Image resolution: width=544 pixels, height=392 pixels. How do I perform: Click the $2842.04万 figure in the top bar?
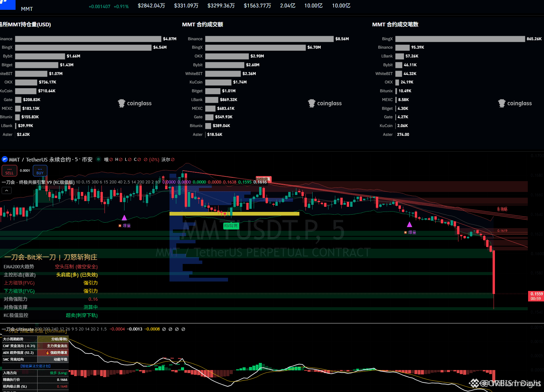pos(152,6)
